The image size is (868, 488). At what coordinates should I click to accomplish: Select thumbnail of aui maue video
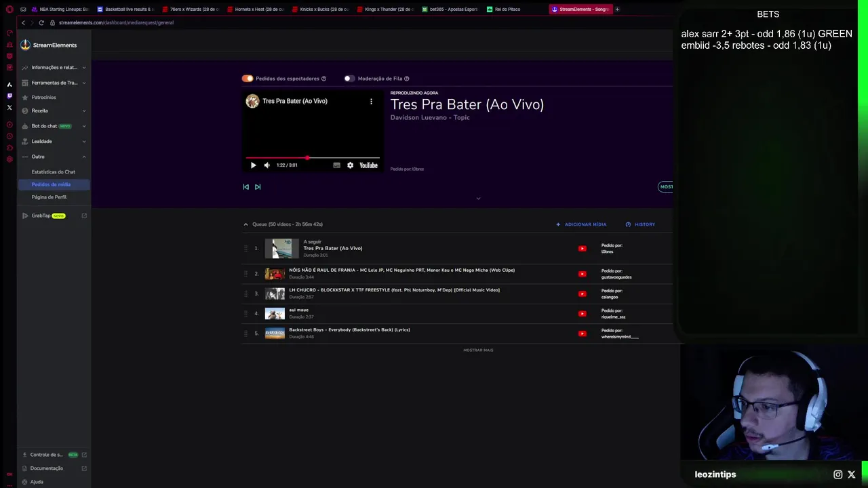click(x=275, y=314)
